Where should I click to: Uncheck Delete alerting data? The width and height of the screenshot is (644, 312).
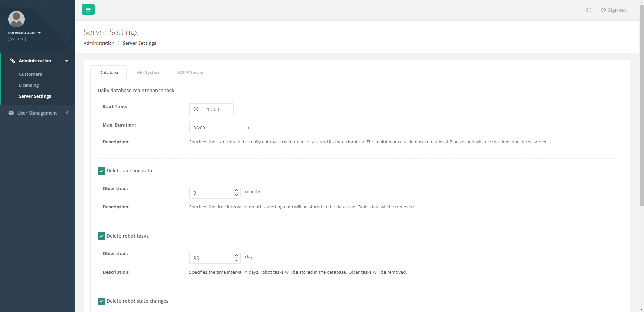tap(101, 171)
